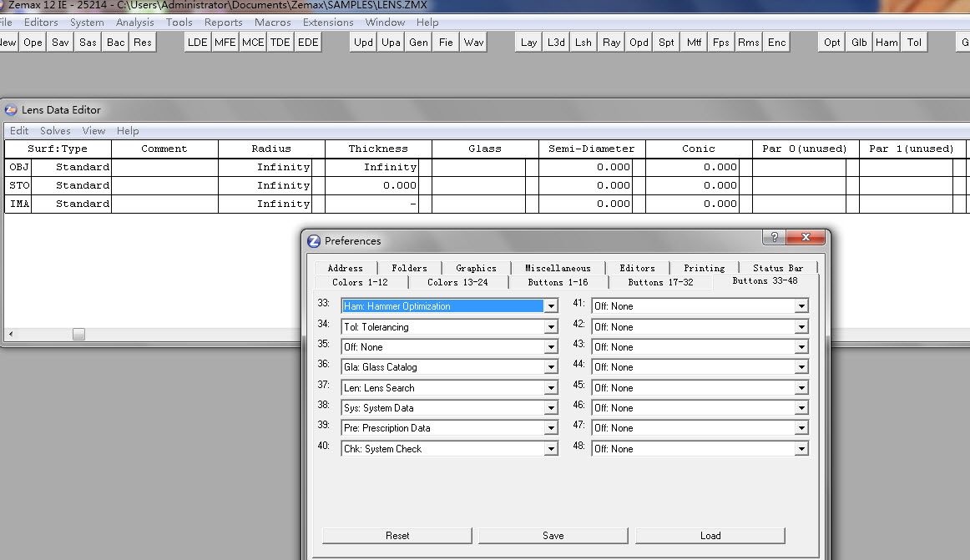Open the Lsh shaded model button
The image size is (970, 560).
click(x=584, y=42)
